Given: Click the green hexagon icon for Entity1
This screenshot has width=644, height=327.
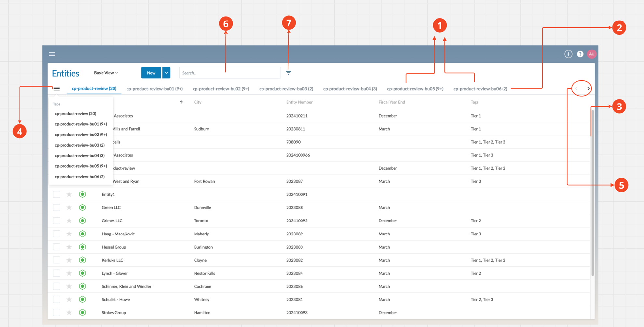Looking at the screenshot, I should (82, 194).
